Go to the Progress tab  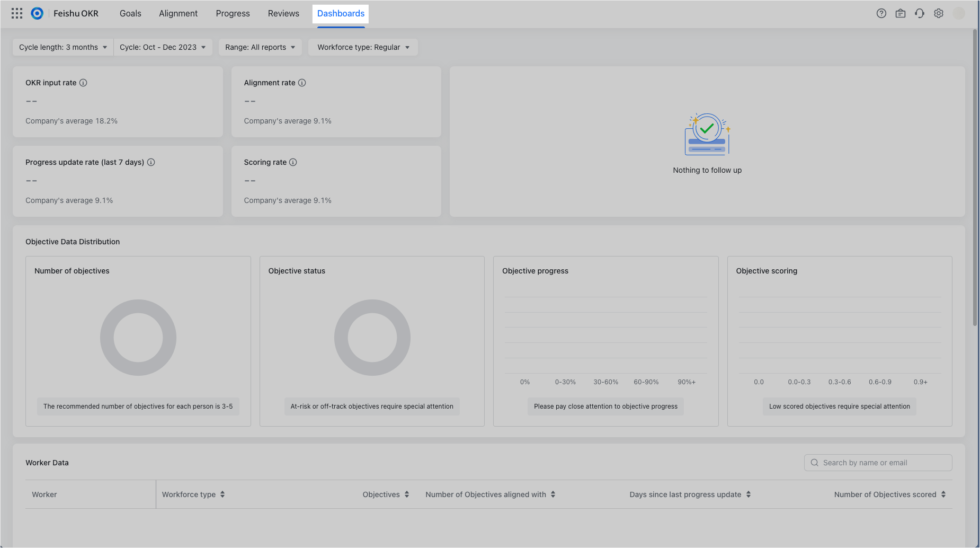233,14
